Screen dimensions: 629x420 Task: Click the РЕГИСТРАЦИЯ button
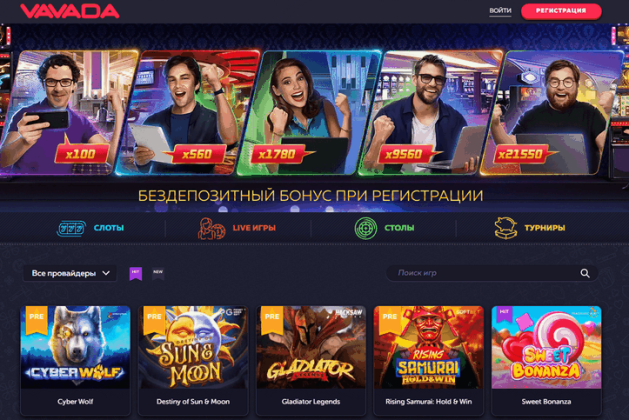click(561, 11)
